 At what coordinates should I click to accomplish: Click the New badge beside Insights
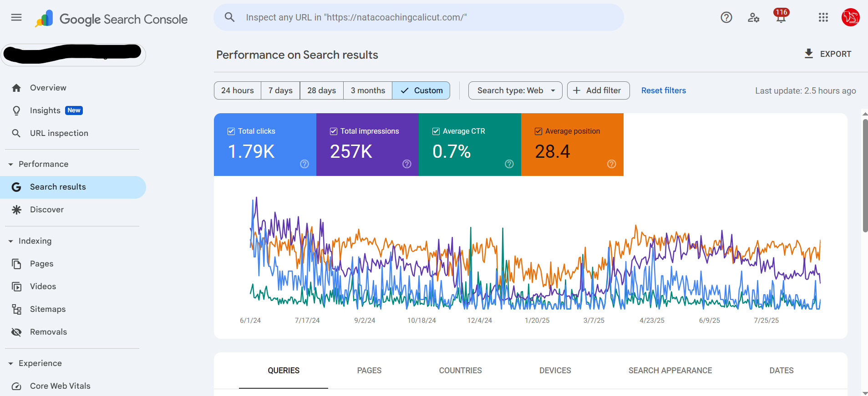point(74,110)
